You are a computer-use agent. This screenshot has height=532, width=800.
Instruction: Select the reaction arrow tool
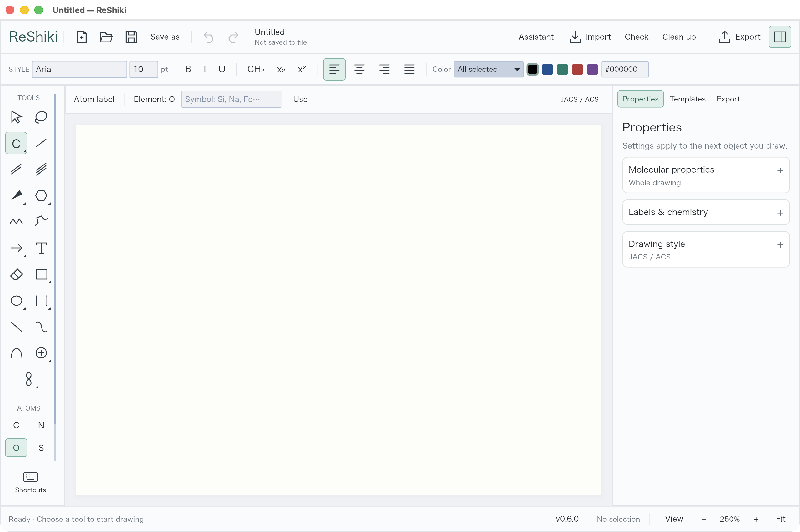[x=16, y=248]
